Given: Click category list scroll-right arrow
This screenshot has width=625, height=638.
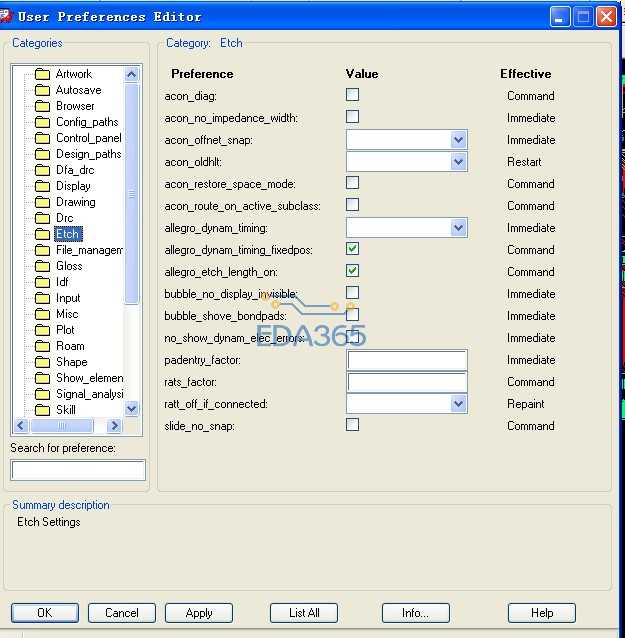Looking at the screenshot, I should click(114, 426).
